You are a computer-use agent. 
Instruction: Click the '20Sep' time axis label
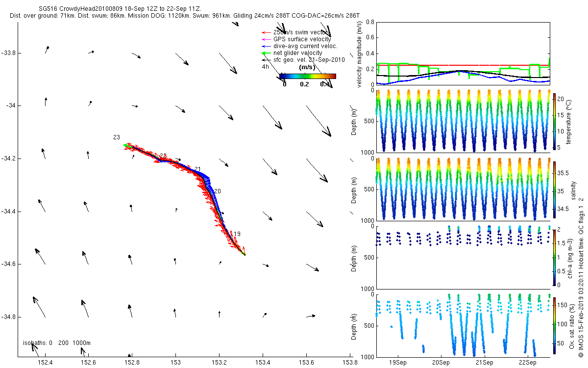[441, 363]
